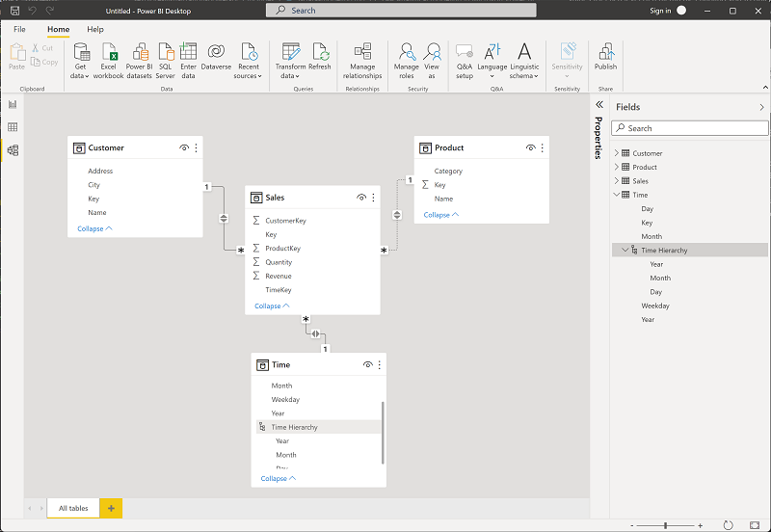Open the Linguistic schema dropdown
771x532 pixels.
[524, 61]
